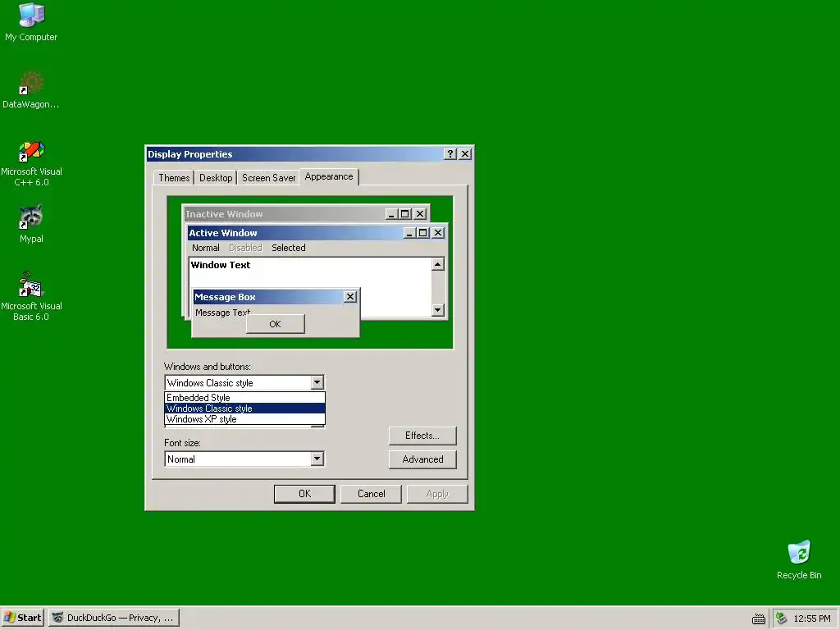Screen dimensions: 840x630
Task: Click Active Window preview close icon
Action: 438,232
